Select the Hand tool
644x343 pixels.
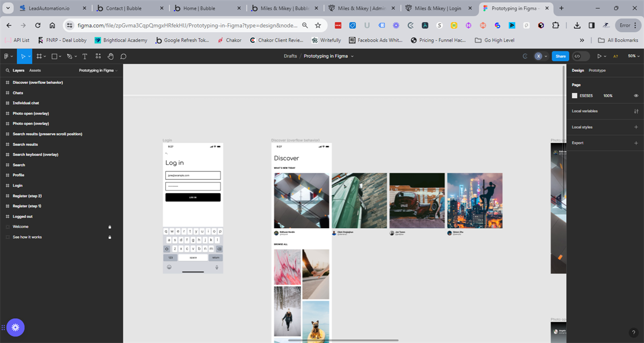point(111,56)
